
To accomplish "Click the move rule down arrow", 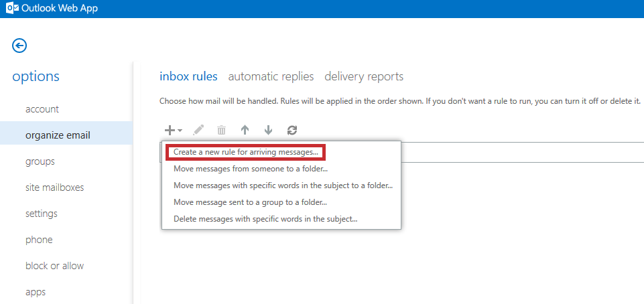I will [x=268, y=131].
